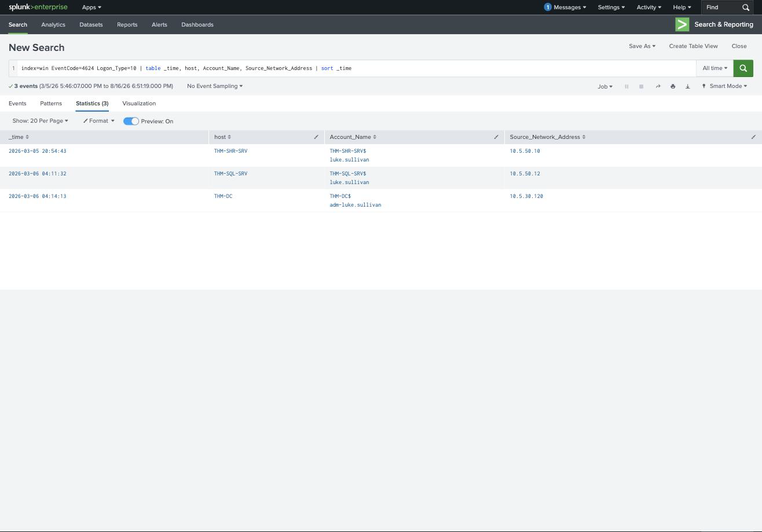Open the Format options dropdown
This screenshot has height=532, width=762.
(x=98, y=121)
